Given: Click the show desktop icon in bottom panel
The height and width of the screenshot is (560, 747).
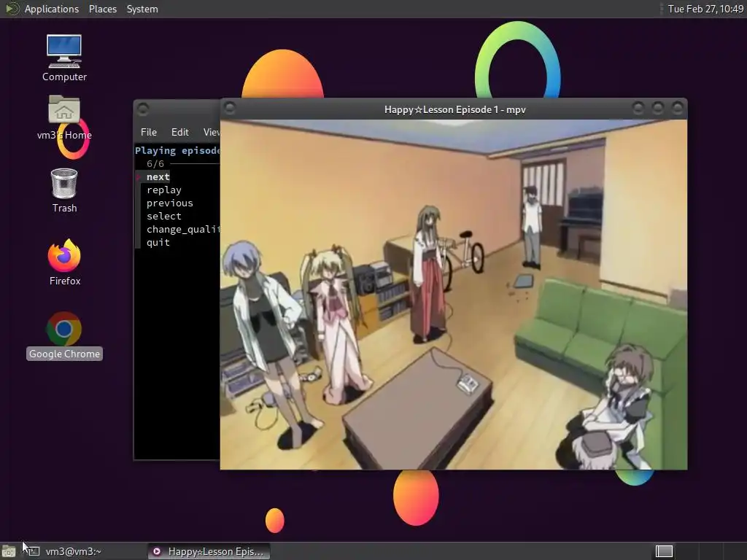Looking at the screenshot, I should tap(9, 551).
